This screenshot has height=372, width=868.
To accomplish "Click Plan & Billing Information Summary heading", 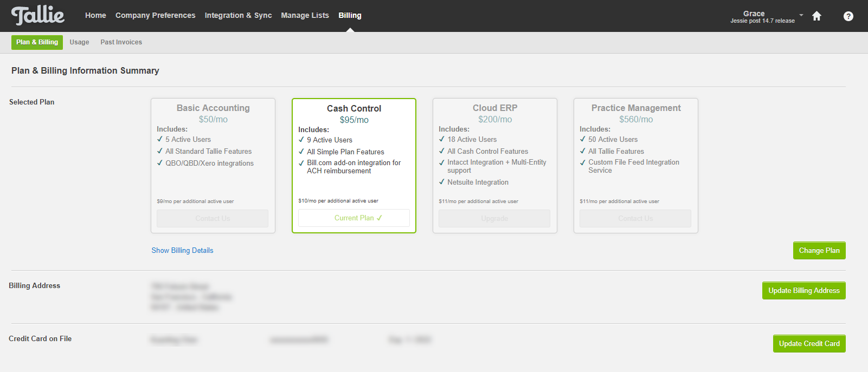I will [85, 71].
